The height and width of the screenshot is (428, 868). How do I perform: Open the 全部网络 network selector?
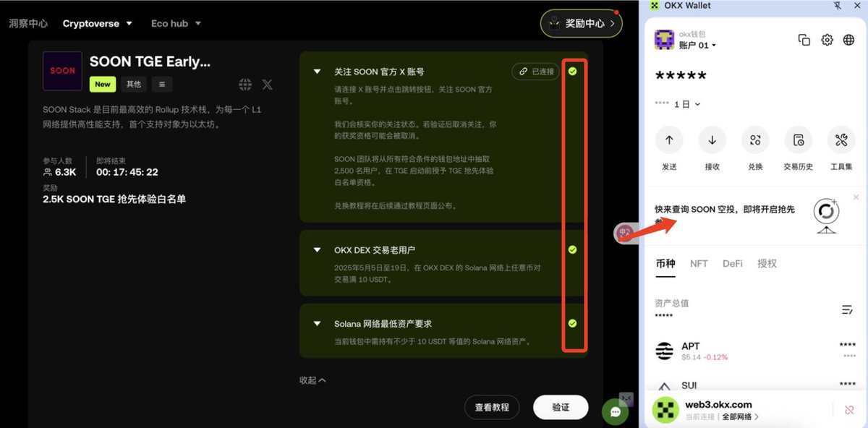740,417
